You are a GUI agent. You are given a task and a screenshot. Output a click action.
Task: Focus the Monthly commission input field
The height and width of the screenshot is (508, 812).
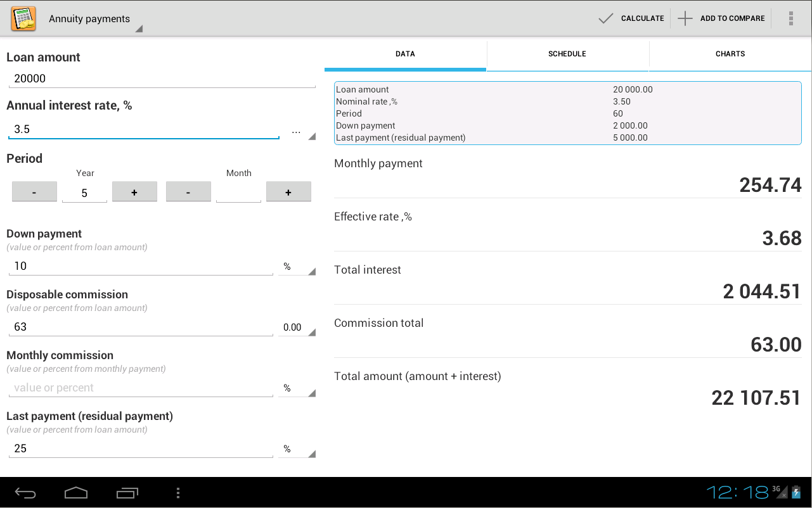[141, 388]
